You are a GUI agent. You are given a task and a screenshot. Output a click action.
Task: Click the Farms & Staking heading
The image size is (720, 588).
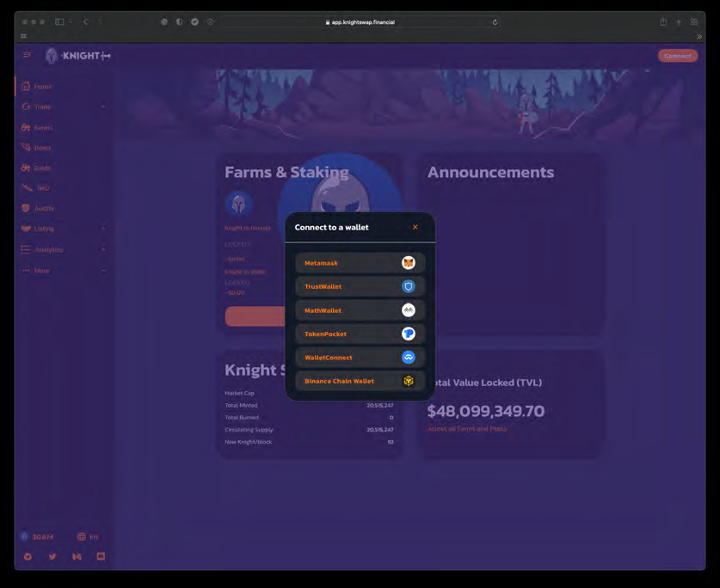pos(286,172)
